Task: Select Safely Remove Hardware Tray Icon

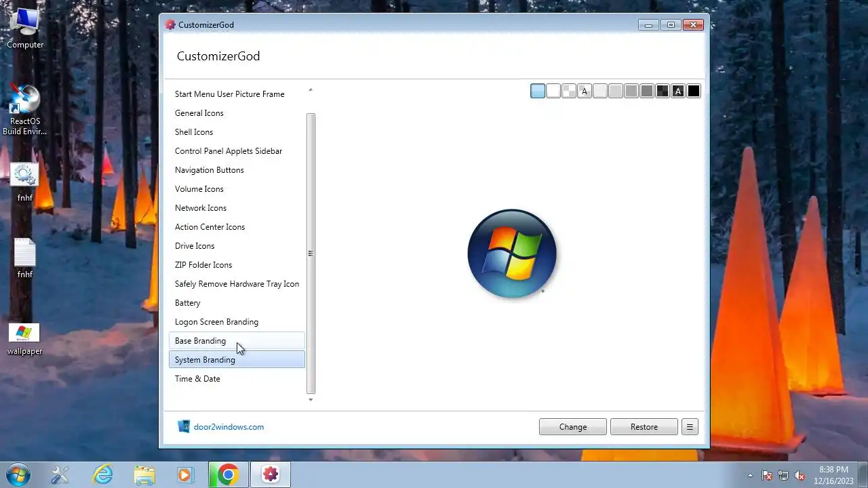Action: click(237, 284)
